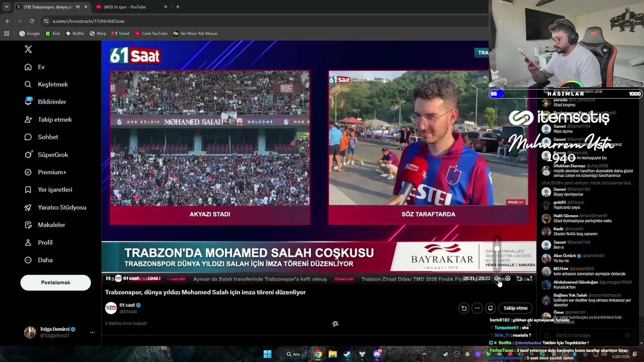Image resolution: width=644 pixels, height=362 pixels.
Task: Open the more options ellipsis for broadcast
Action: [477, 308]
